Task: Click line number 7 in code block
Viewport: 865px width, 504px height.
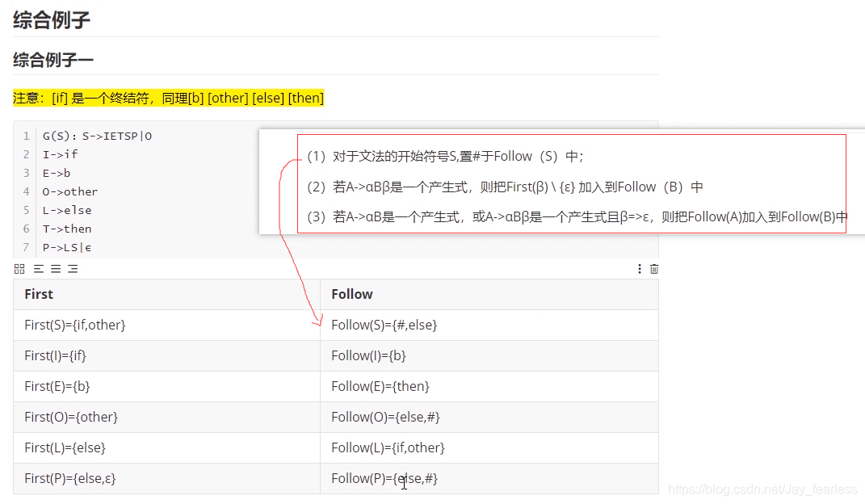Action: tap(26, 248)
